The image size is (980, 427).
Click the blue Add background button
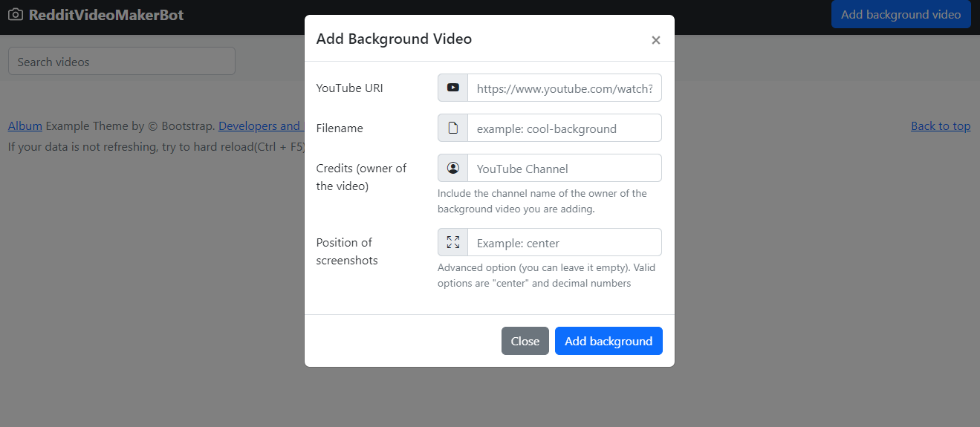(x=609, y=341)
